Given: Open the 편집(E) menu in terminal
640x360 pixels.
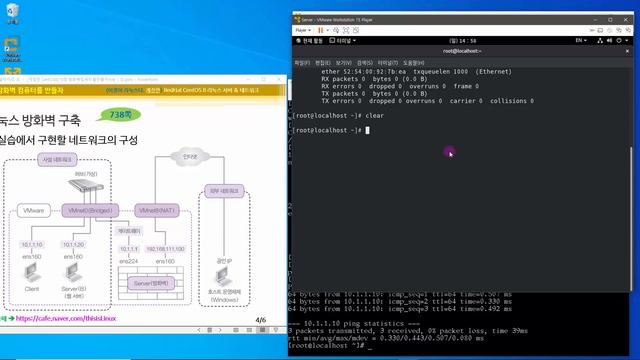Looking at the screenshot, I should point(322,63).
